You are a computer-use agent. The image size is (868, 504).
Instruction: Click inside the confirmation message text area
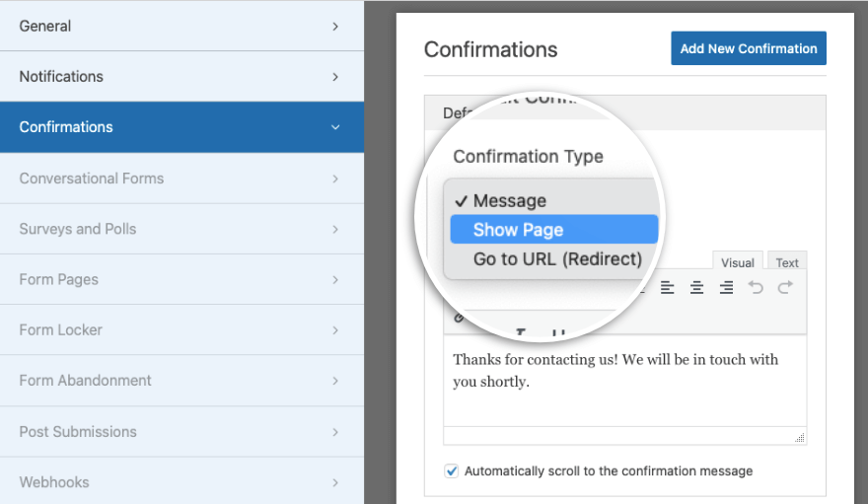tap(624, 381)
